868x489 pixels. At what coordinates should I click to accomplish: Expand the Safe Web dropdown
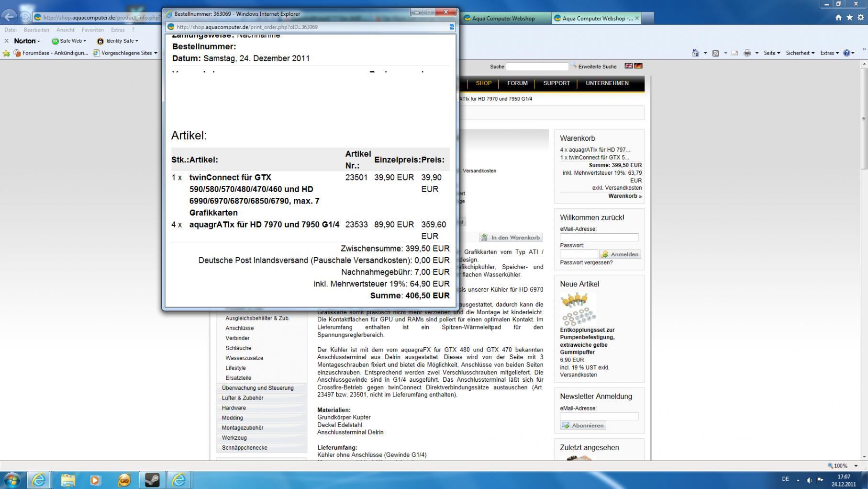[69, 41]
